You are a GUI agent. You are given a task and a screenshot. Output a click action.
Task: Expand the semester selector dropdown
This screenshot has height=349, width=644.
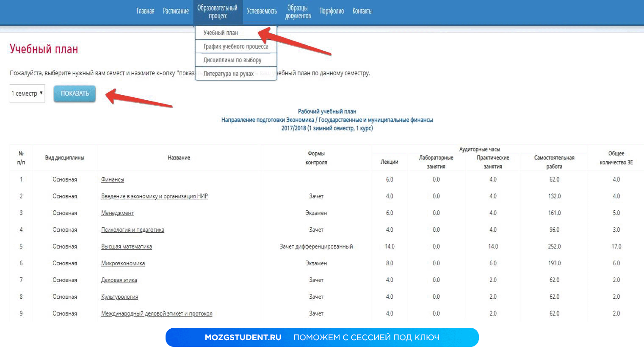28,93
